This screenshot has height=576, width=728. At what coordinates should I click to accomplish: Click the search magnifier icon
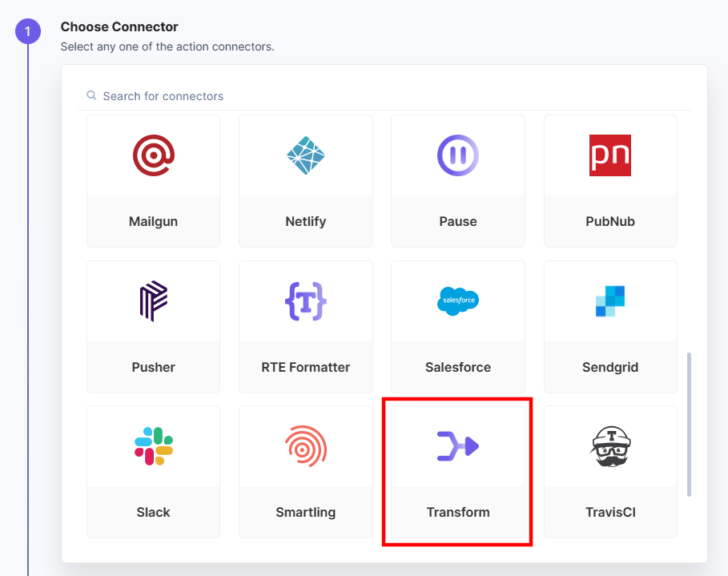point(92,96)
